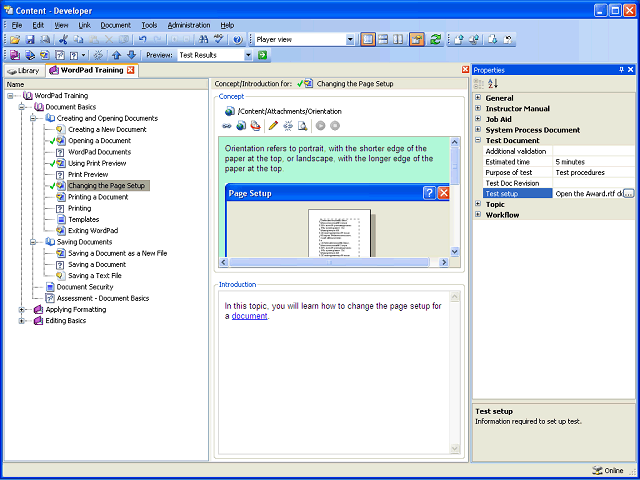The image size is (640, 480).
Task: Click the Check In document icon
Action: pyautogui.click(x=459, y=40)
